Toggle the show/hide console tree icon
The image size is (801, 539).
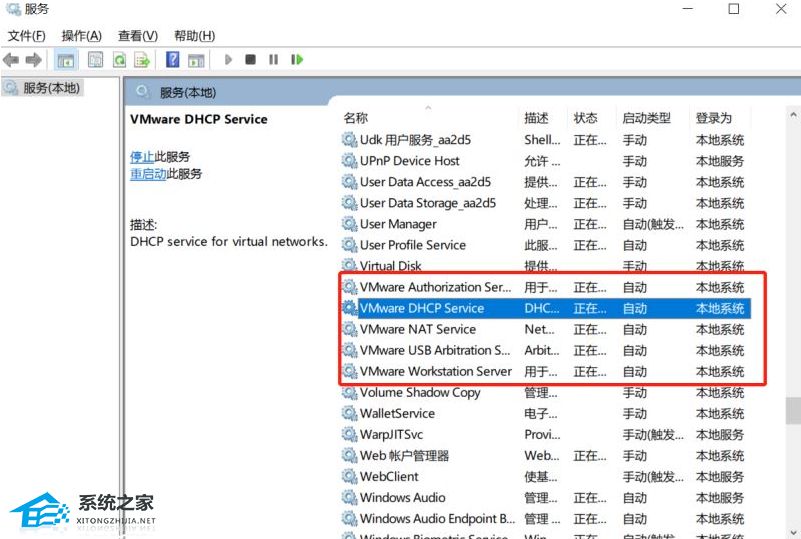(x=66, y=60)
